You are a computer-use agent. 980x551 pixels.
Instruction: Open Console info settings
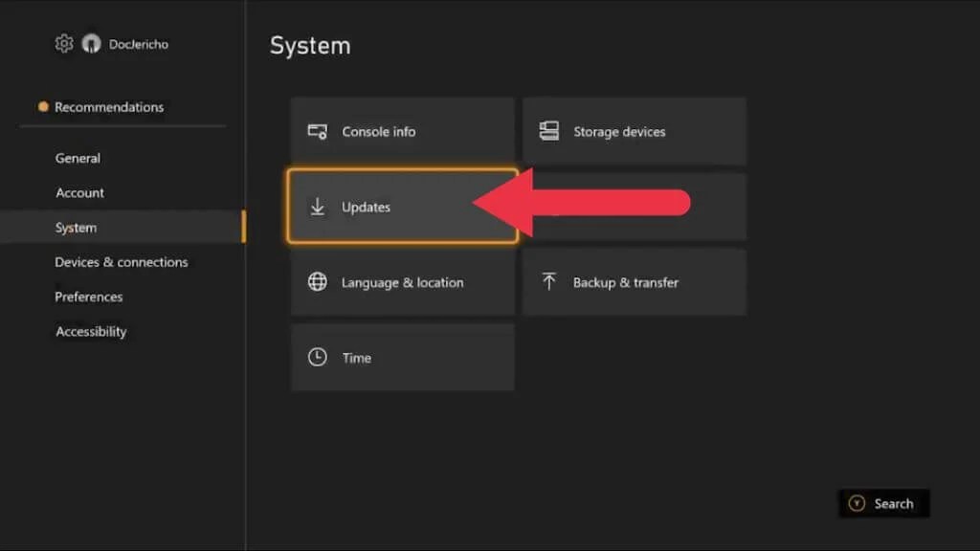[x=402, y=132]
